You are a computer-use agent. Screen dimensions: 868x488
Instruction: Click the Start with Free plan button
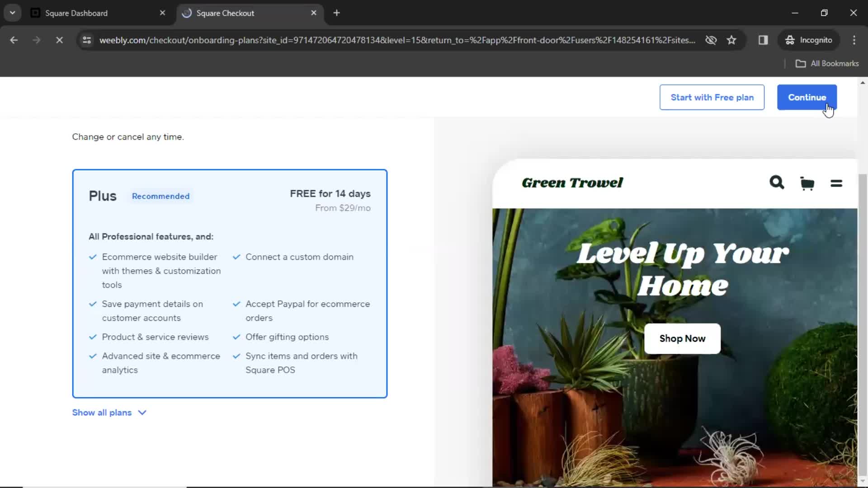tap(712, 97)
